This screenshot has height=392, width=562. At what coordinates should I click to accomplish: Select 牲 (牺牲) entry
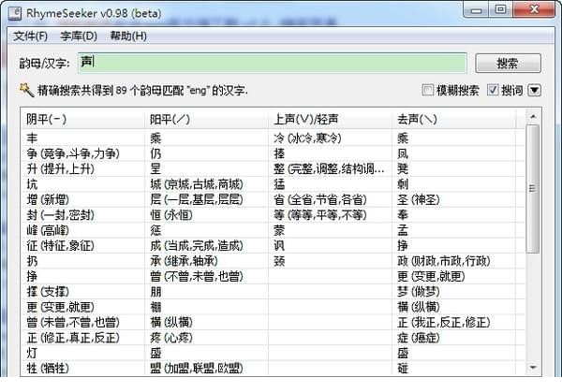[48, 369]
